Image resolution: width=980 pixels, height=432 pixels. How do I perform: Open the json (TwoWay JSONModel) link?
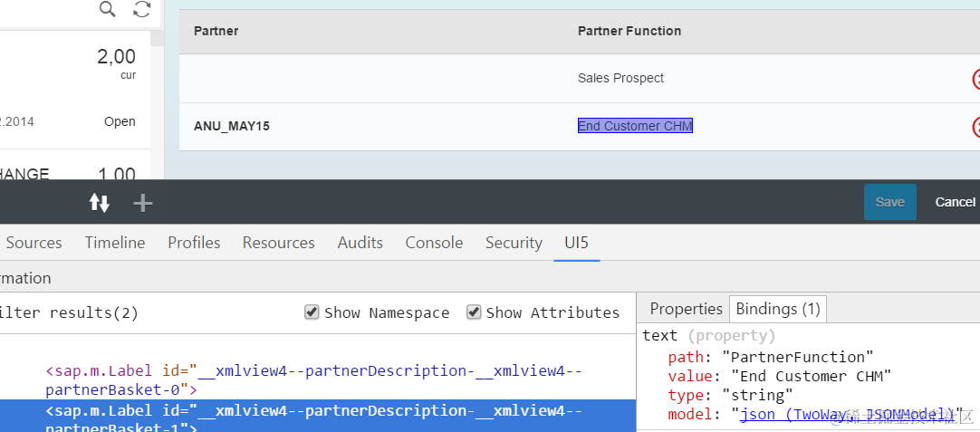coord(849,415)
